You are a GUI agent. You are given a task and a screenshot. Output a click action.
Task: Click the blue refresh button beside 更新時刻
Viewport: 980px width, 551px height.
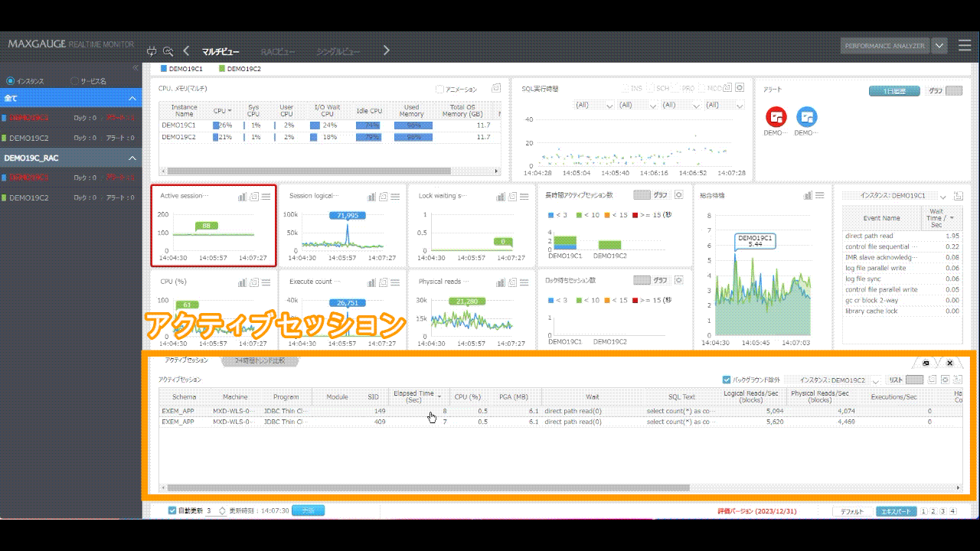[x=308, y=510]
